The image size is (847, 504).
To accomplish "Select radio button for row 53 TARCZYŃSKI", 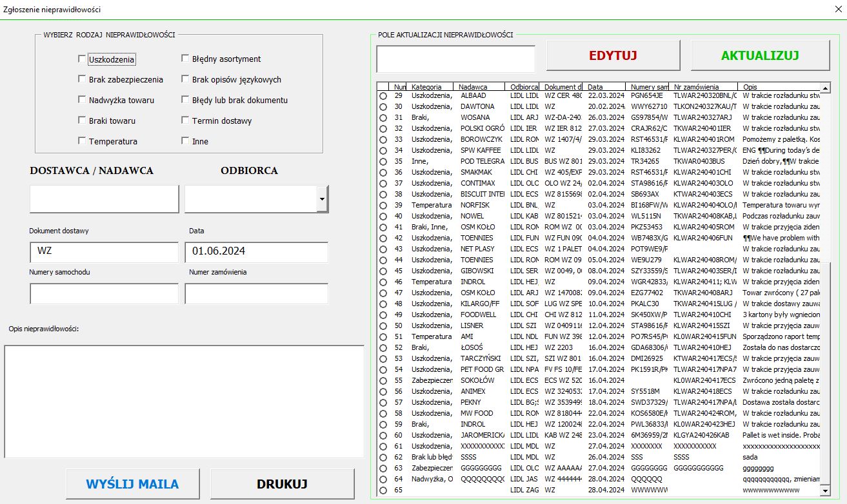I will (x=383, y=359).
